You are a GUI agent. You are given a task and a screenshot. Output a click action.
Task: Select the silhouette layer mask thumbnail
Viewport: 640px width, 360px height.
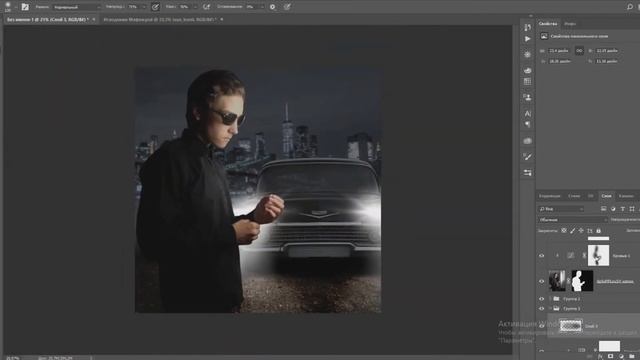coord(582,281)
